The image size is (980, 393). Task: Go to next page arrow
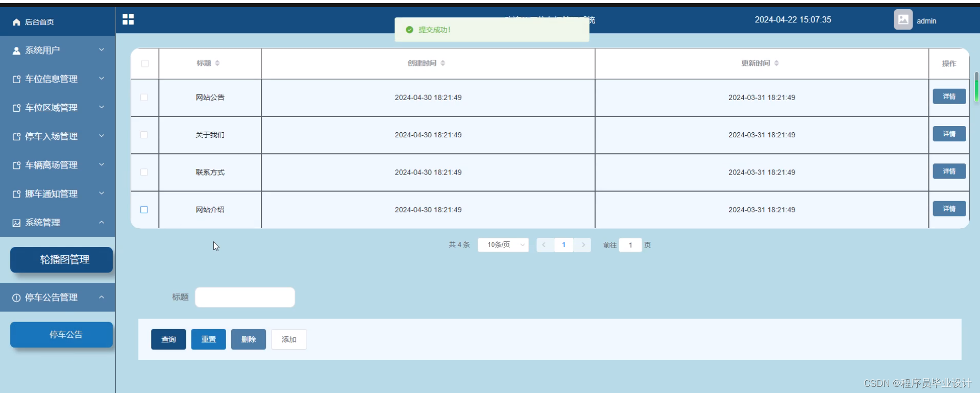pos(583,245)
